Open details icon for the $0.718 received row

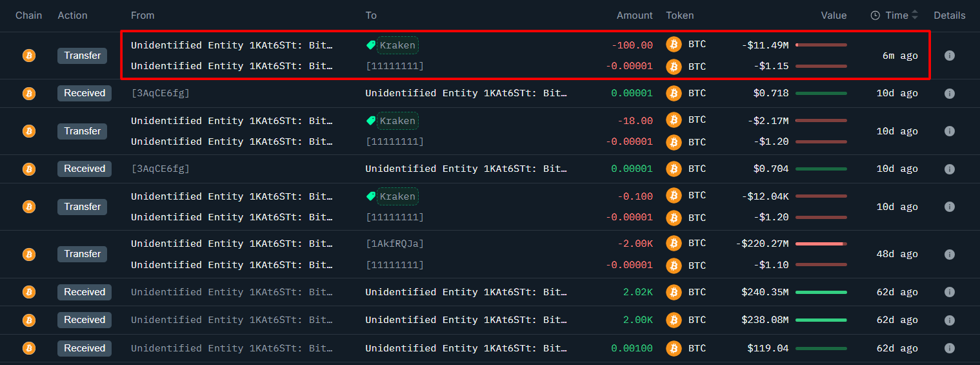click(x=949, y=93)
